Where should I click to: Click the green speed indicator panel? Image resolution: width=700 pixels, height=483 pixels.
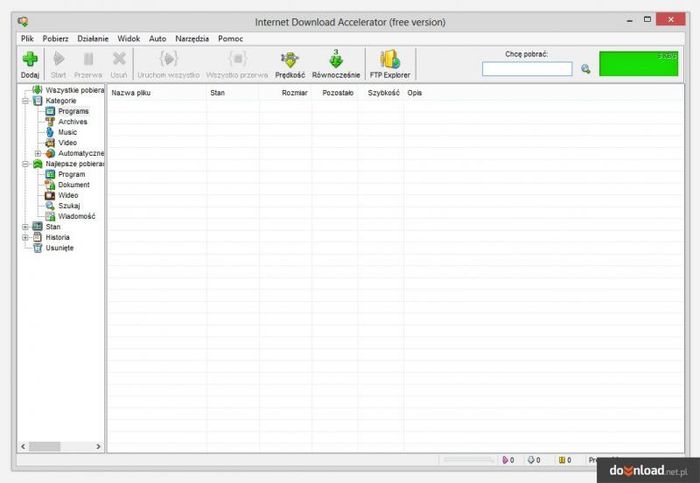click(x=638, y=65)
